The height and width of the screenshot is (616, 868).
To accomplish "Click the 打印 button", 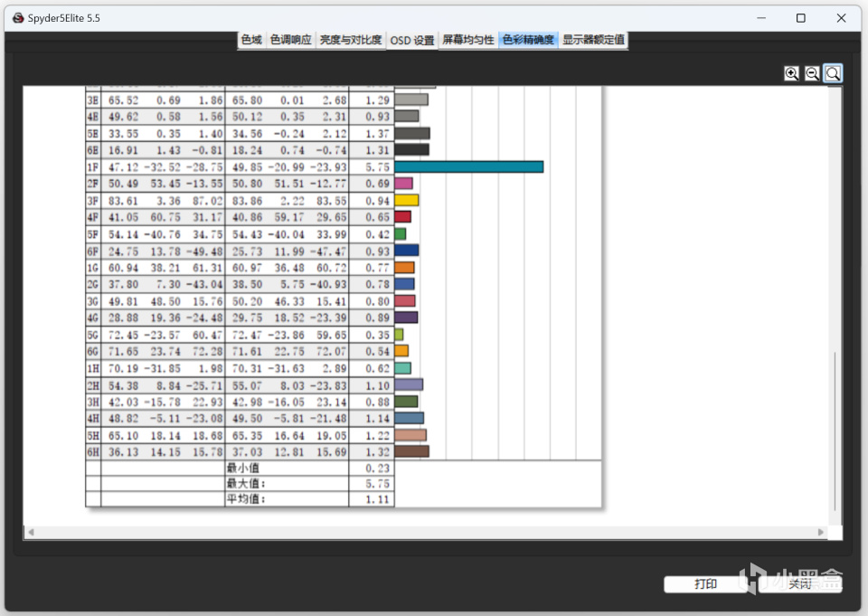I will point(705,583).
